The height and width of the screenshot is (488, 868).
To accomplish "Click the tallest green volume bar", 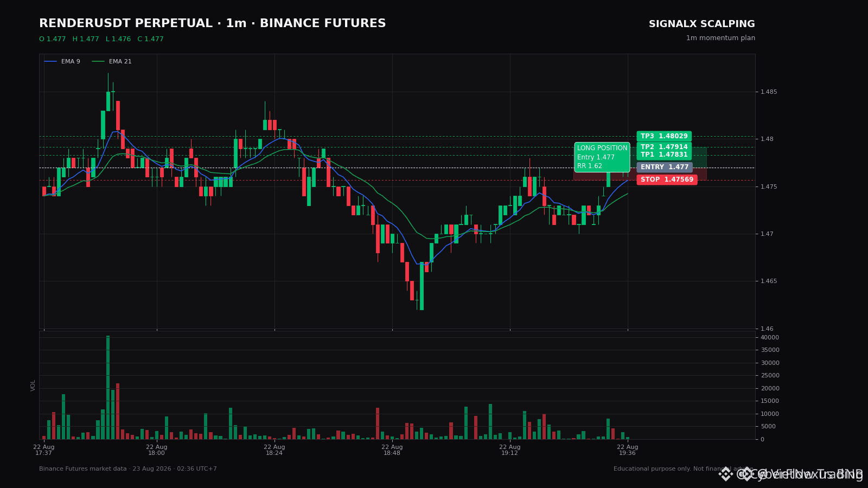I will pos(108,387).
